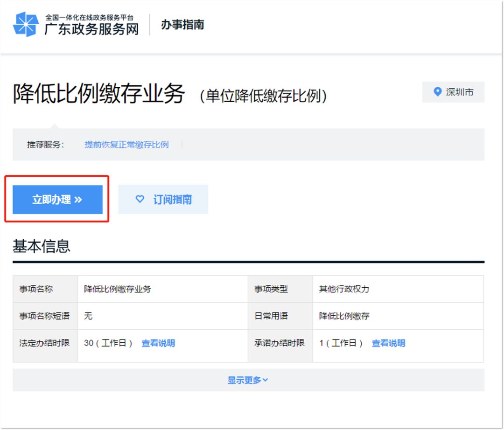Click the heart icon on 订阅指南
The width and height of the screenshot is (504, 430).
tap(140, 199)
